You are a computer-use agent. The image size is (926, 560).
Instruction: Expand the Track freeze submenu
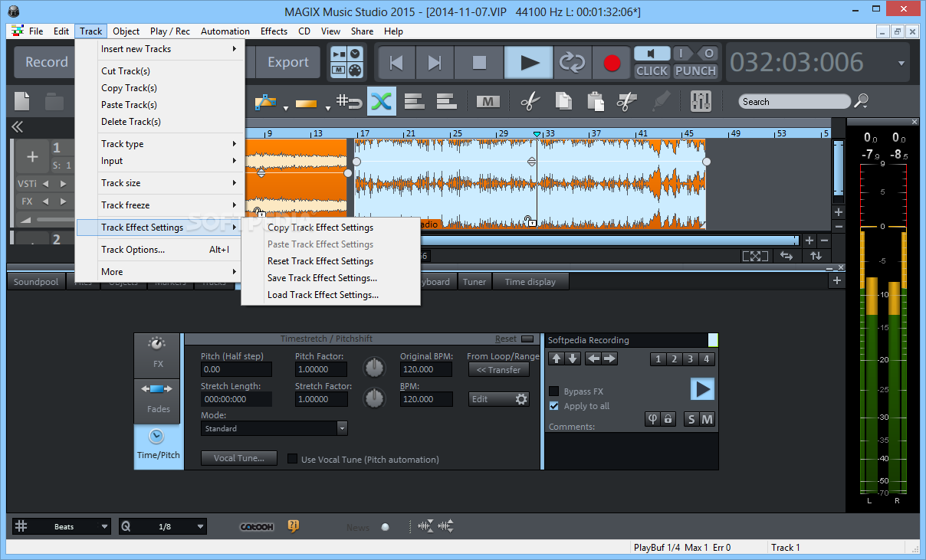coord(160,205)
